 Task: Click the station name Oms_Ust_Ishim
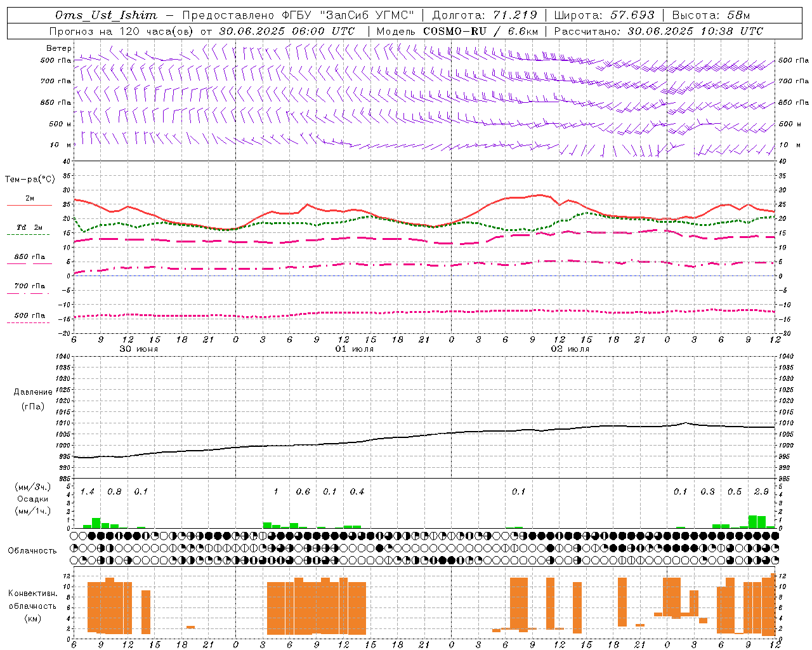tap(106, 15)
